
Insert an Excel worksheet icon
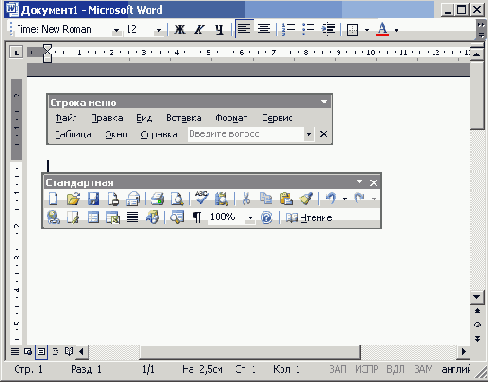click(x=113, y=218)
